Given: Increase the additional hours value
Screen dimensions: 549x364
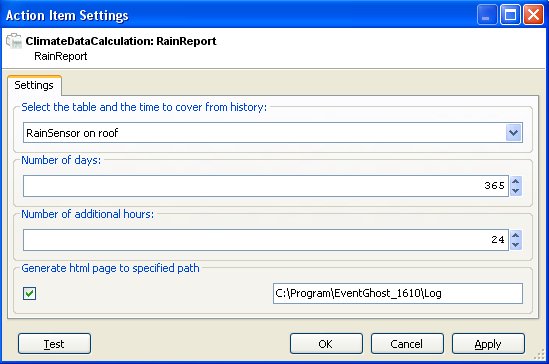Looking at the screenshot, I should coord(516,235).
